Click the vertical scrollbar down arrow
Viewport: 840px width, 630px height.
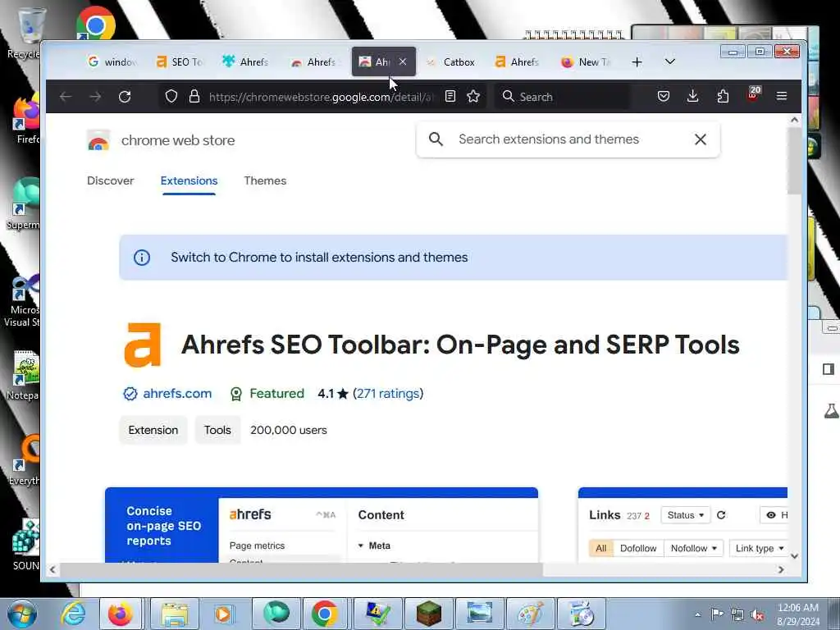coord(794,556)
